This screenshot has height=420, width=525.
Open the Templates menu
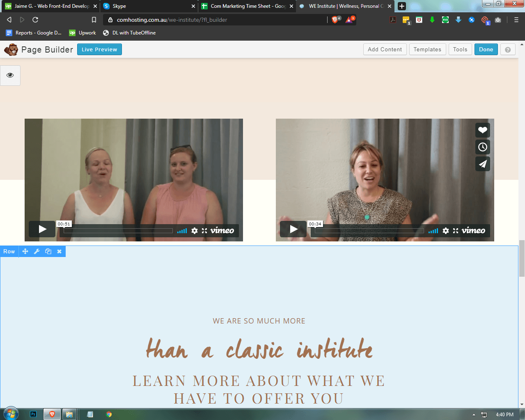coord(427,49)
